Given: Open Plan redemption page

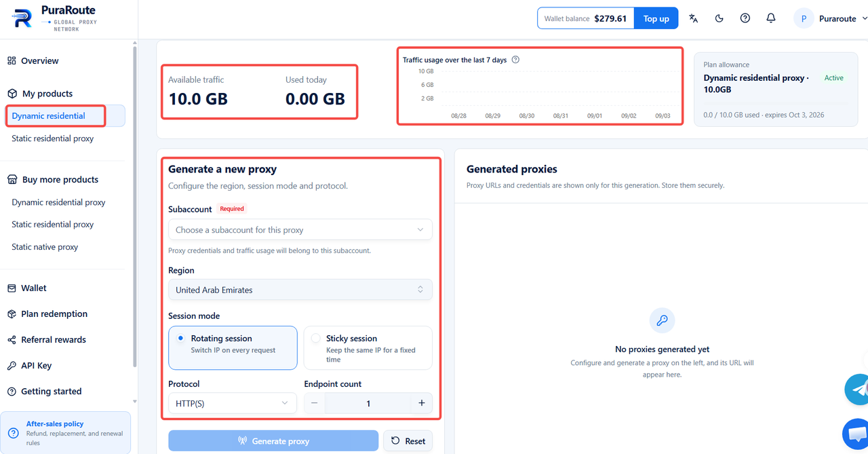Looking at the screenshot, I should pyautogui.click(x=54, y=314).
